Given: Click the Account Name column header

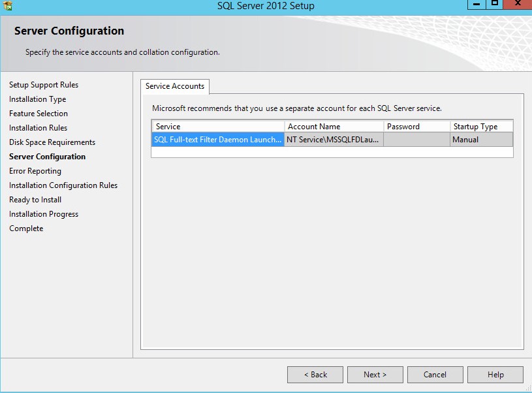Looking at the screenshot, I should 334,127.
